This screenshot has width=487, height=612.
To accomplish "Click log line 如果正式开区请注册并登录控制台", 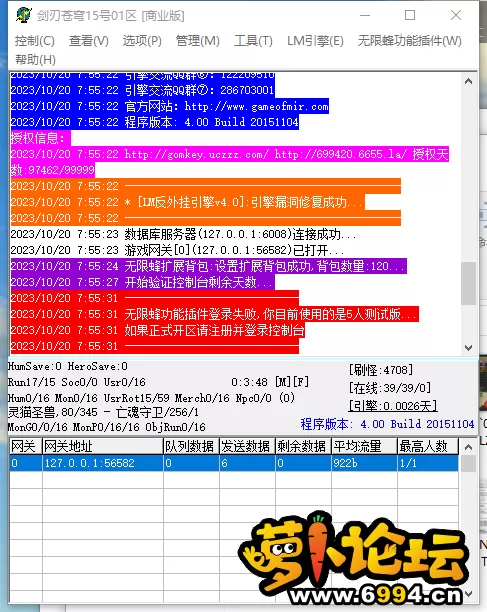I will coord(158,330).
